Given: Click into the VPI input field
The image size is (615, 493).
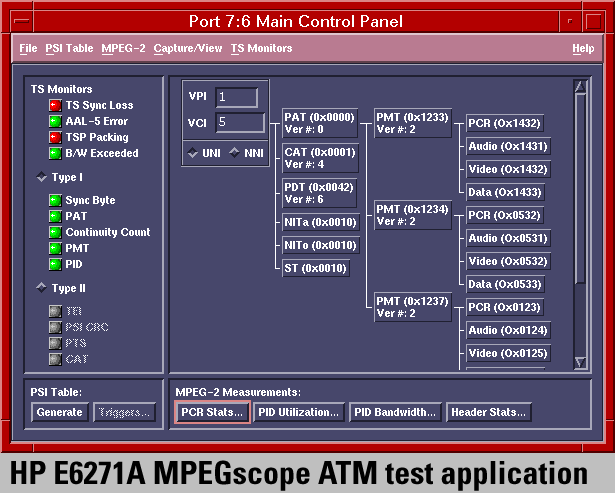Looking at the screenshot, I should coord(236,97).
